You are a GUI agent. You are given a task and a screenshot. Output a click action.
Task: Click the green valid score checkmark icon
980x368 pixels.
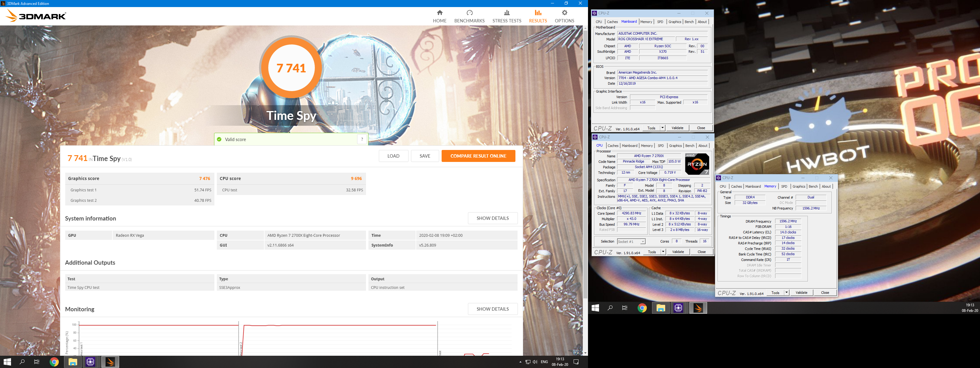point(219,139)
